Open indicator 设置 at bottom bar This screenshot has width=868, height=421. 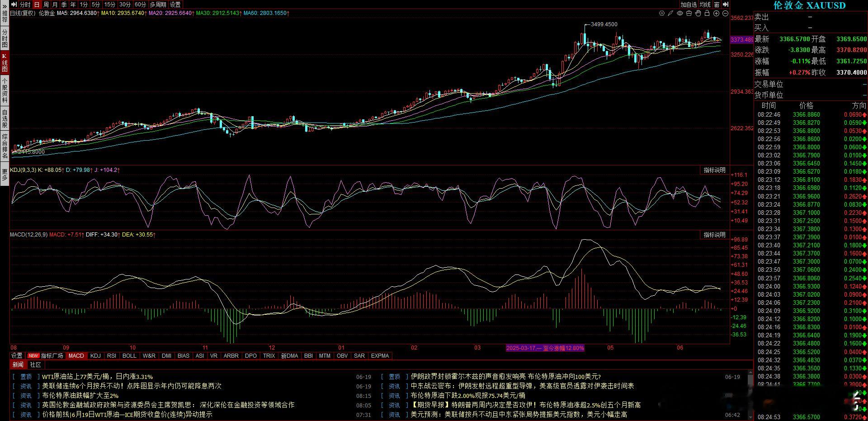[x=17, y=355]
